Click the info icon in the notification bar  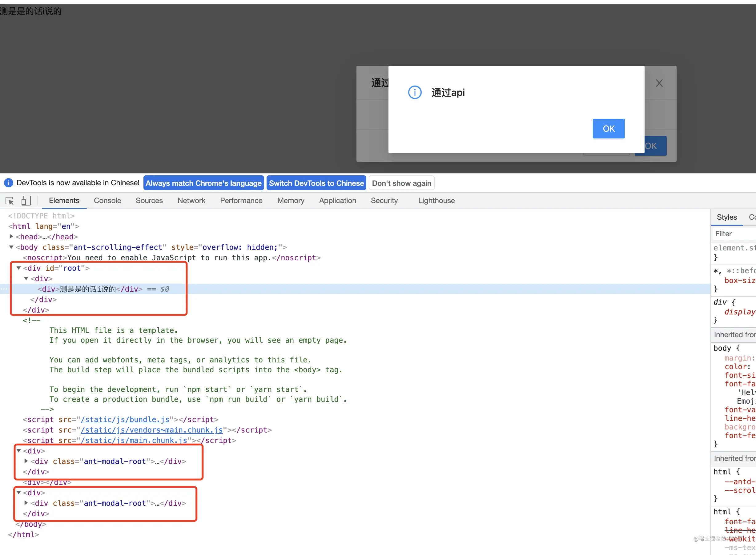8,183
